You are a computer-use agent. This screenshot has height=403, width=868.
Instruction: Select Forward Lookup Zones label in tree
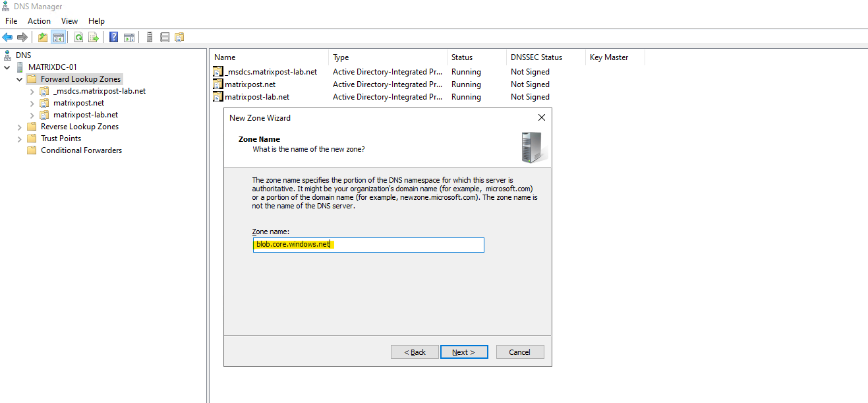(81, 79)
